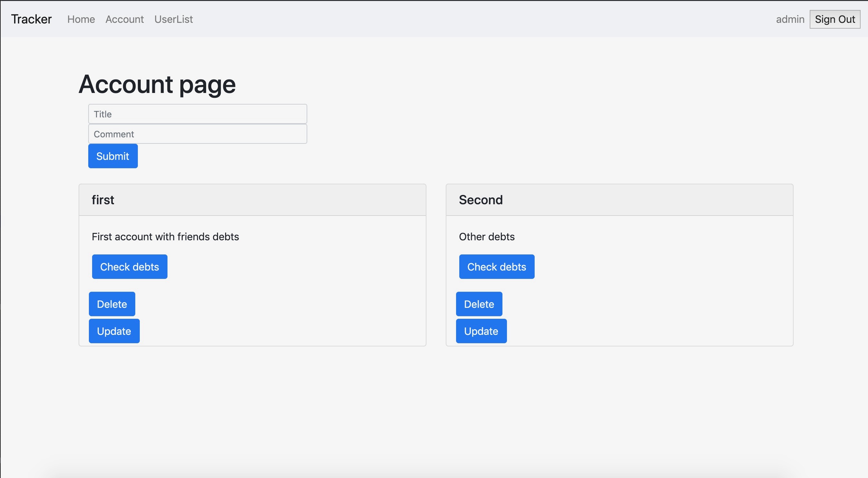Screen dimensions: 868x478
Task: Click Update in the Second card
Action: [481, 331]
